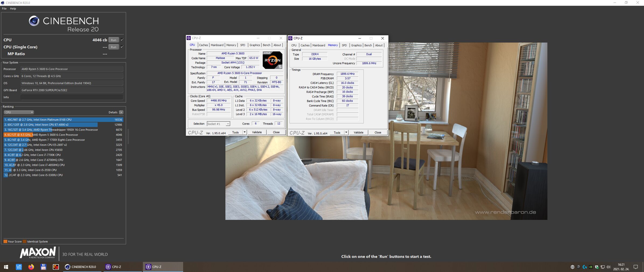This screenshot has height=272, width=644.
Task: Click the Cinebench logo sphere in the header
Action: tap(34, 21)
